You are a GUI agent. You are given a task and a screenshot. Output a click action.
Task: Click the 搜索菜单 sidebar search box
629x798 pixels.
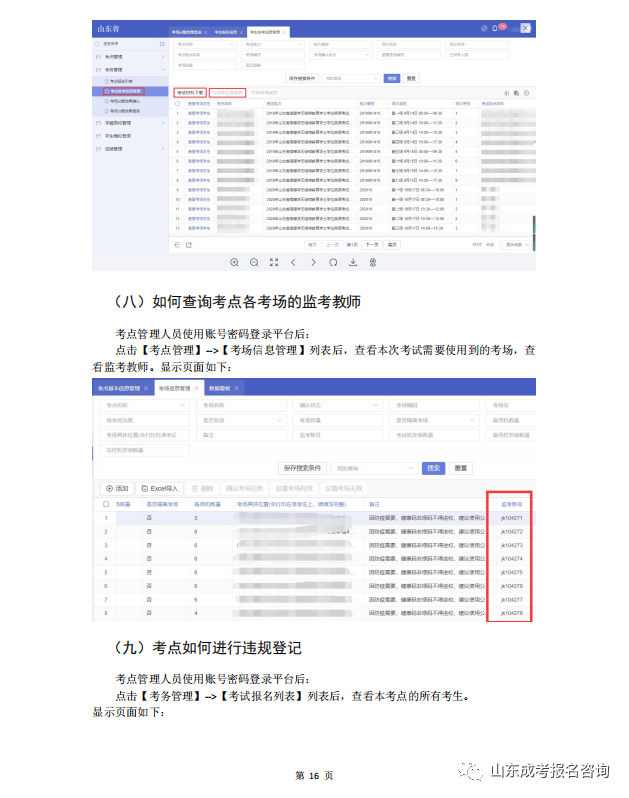click(x=125, y=44)
